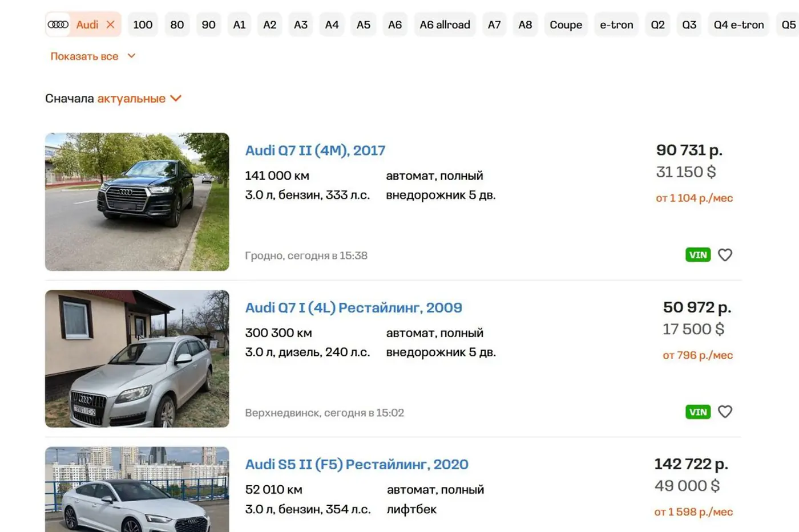This screenshot has width=799, height=532.
Task: Add Q7 2017 to favorites heart
Action: (x=725, y=255)
